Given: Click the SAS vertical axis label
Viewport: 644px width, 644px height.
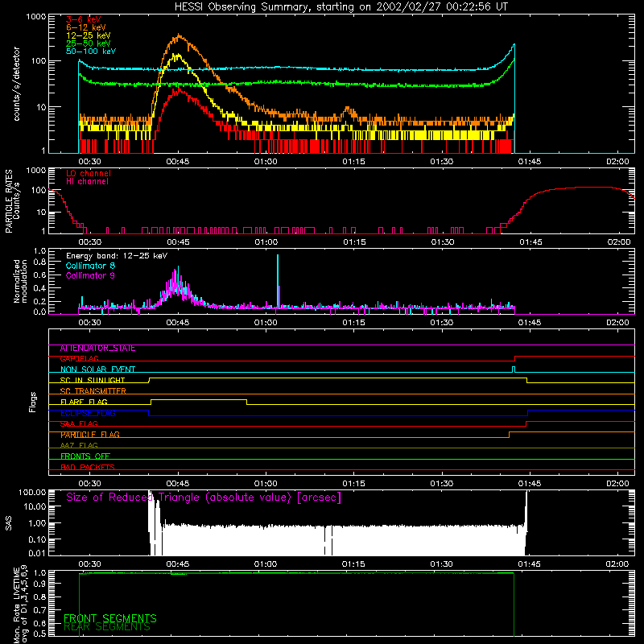Looking at the screenshot, I should point(9,522).
